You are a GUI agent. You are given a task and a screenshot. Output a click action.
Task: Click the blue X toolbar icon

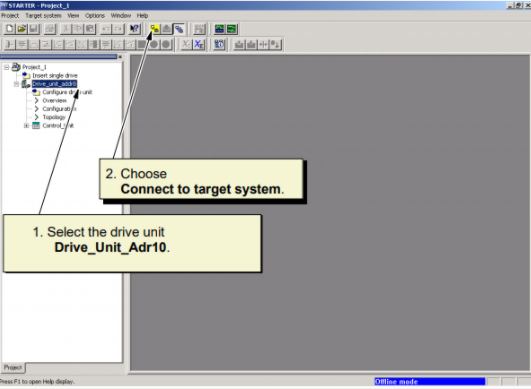pos(199,44)
